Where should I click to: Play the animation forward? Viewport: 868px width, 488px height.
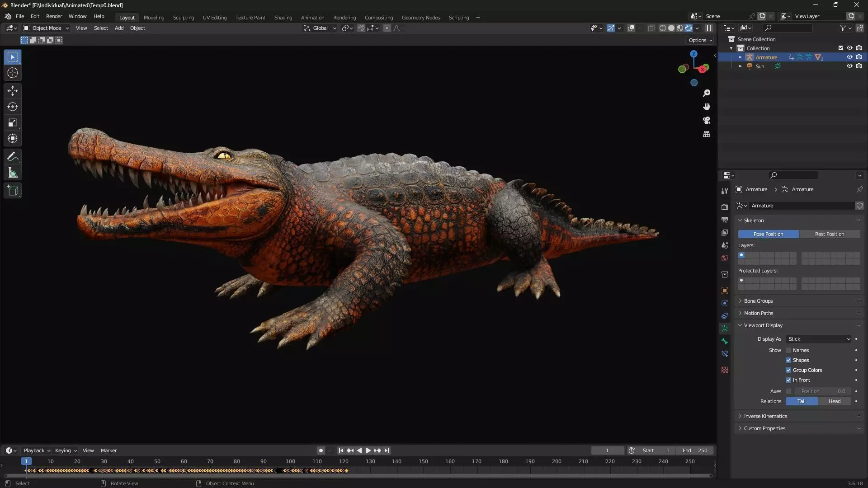point(368,450)
